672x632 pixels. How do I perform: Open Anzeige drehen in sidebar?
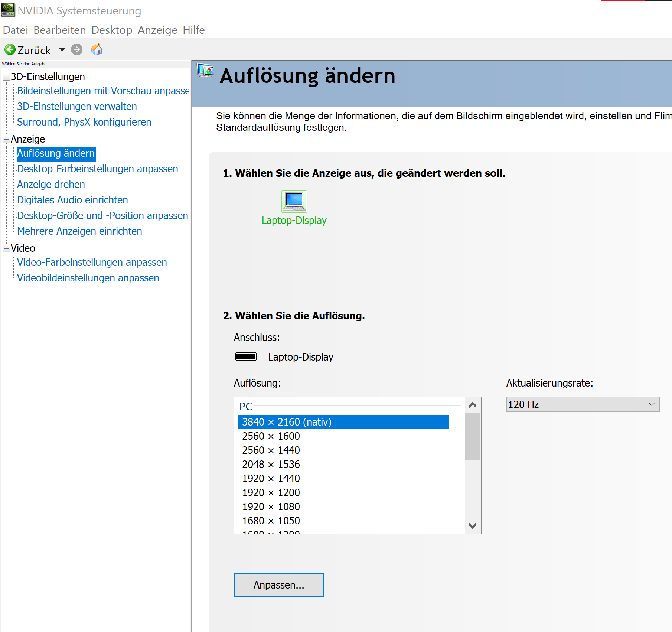point(51,185)
